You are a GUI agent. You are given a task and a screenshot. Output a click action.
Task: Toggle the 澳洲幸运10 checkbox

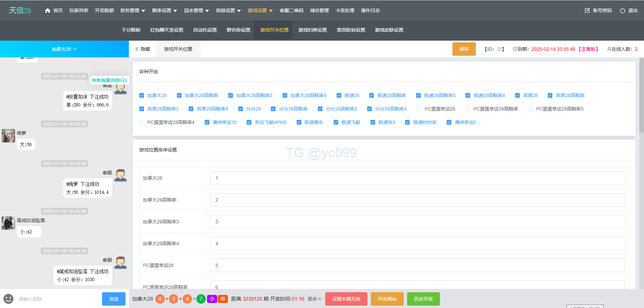207,122
